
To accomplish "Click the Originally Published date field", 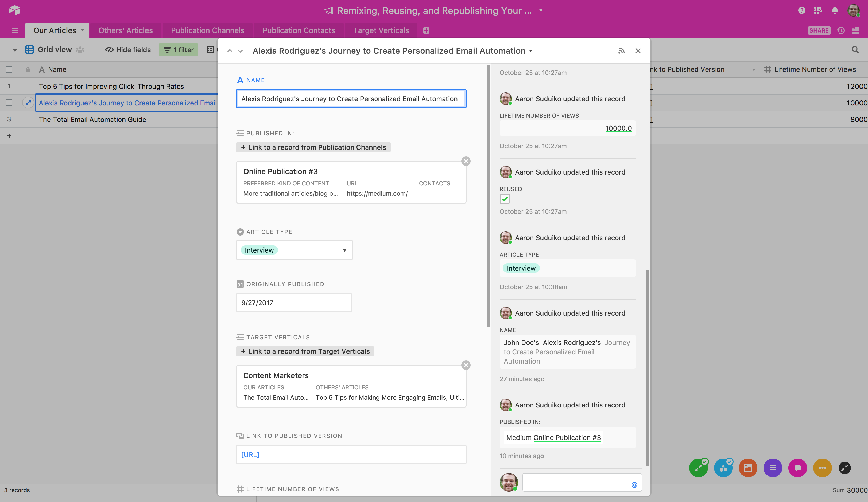I will (x=294, y=303).
